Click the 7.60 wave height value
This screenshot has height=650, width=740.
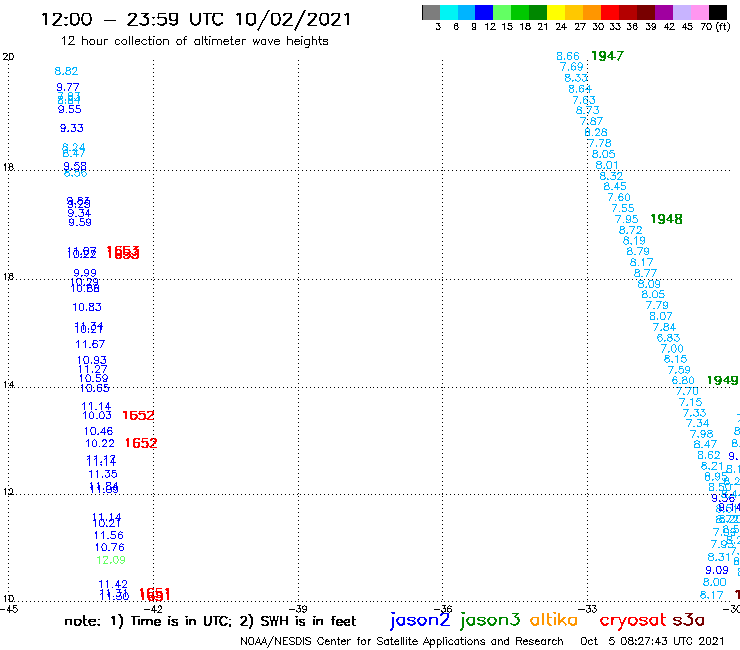[x=619, y=197]
